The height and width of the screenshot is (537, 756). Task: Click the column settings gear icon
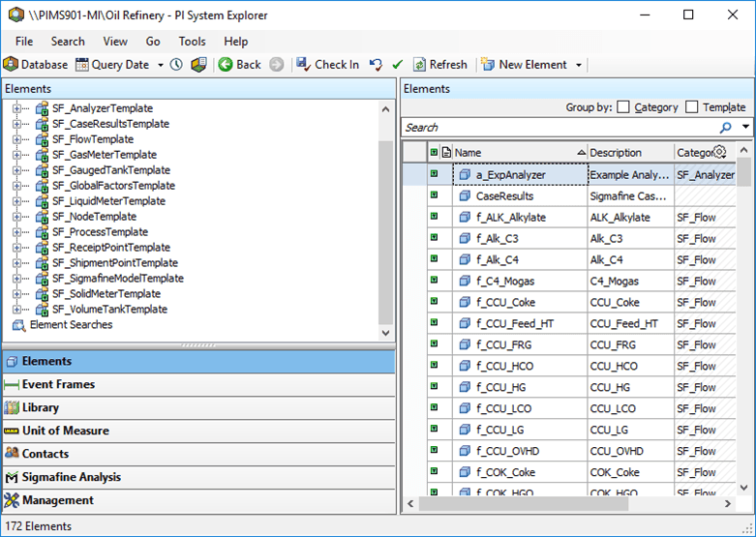click(x=719, y=152)
